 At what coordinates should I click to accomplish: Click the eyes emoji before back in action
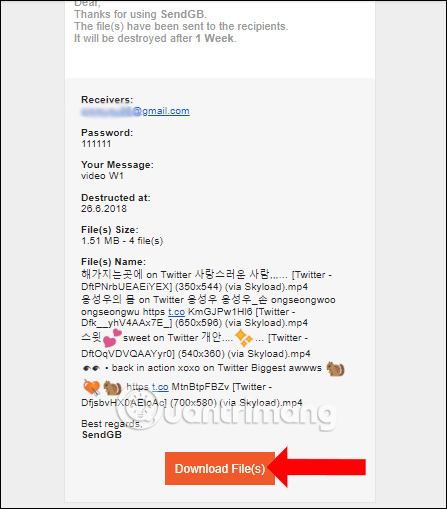coord(91,368)
